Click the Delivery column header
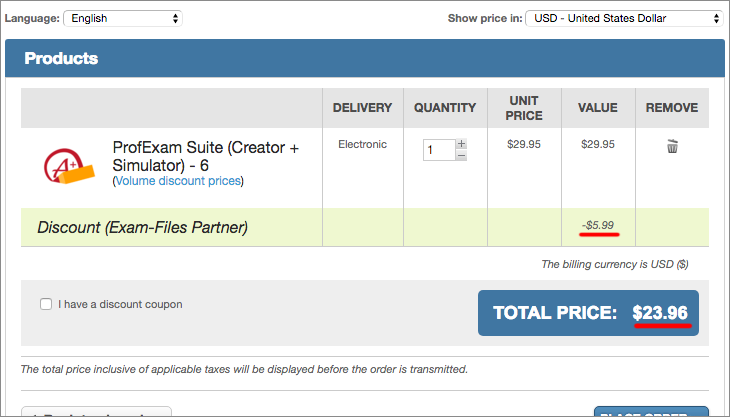 pyautogui.click(x=362, y=108)
